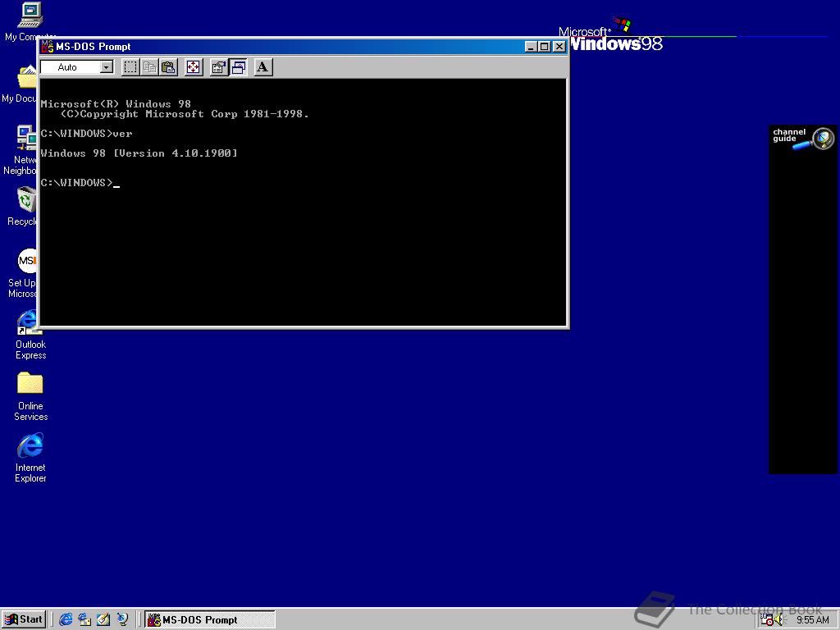Launch Outlook Express from Quick Launch
The width and height of the screenshot is (840, 630).
(x=84, y=620)
